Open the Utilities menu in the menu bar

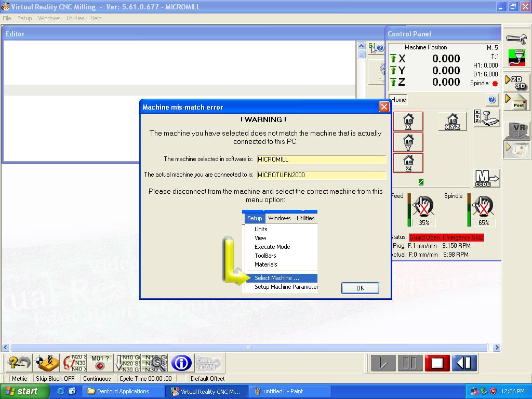(75, 18)
